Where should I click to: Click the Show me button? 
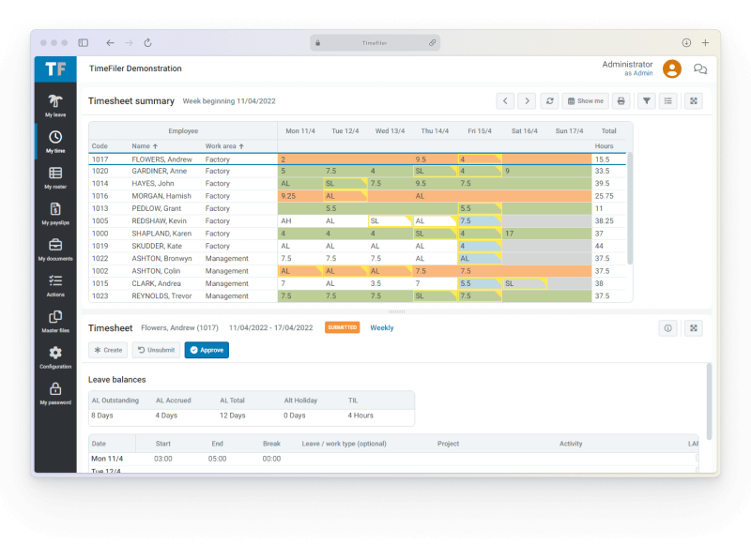[586, 101]
